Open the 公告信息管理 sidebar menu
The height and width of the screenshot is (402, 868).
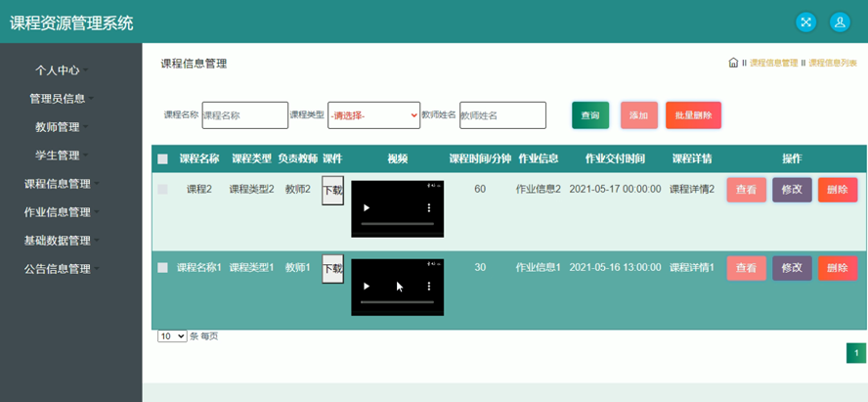click(x=62, y=269)
